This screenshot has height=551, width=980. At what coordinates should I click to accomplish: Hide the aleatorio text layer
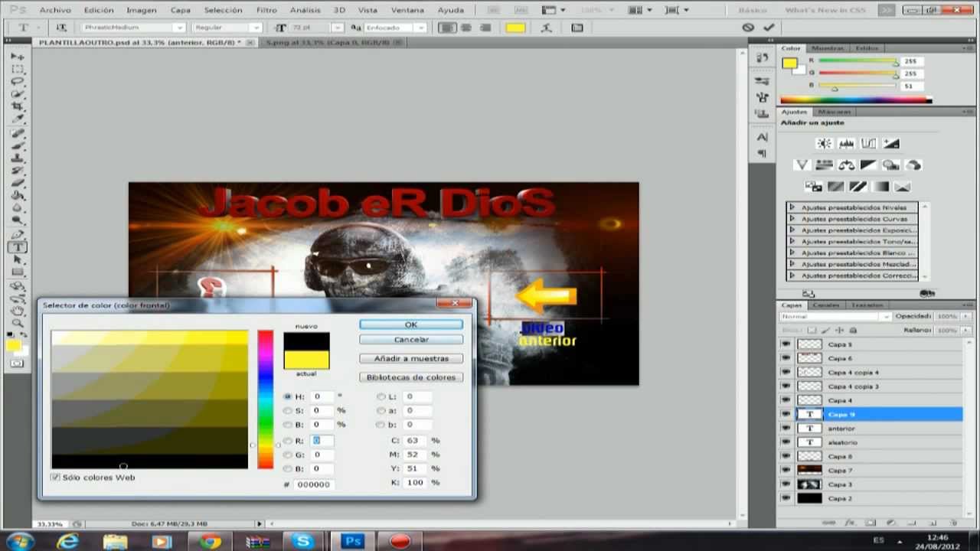pyautogui.click(x=786, y=442)
